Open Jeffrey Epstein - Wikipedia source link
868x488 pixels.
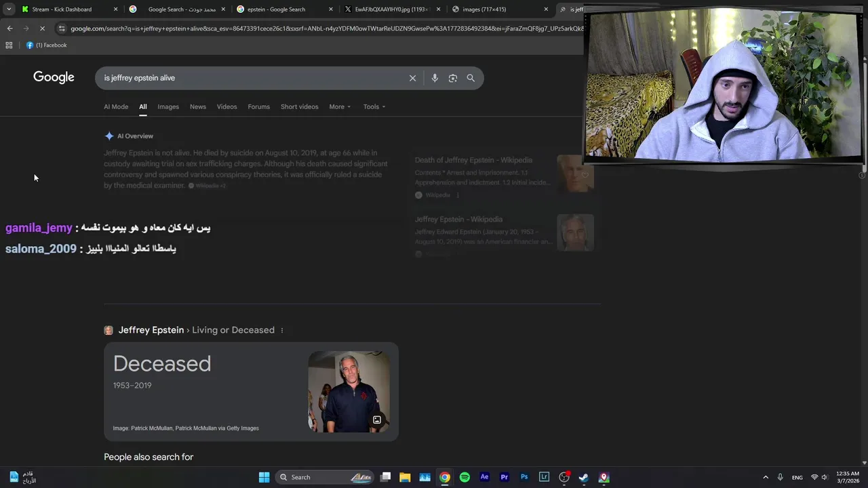(x=458, y=220)
